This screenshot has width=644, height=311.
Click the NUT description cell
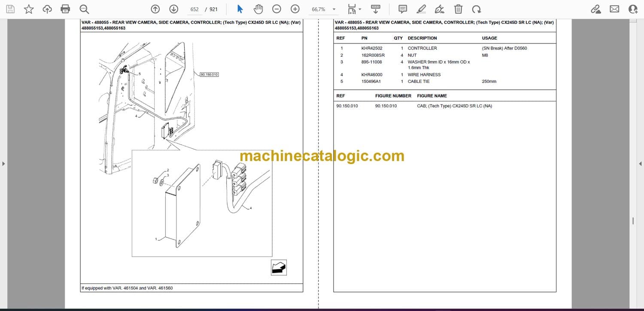pyautogui.click(x=412, y=55)
